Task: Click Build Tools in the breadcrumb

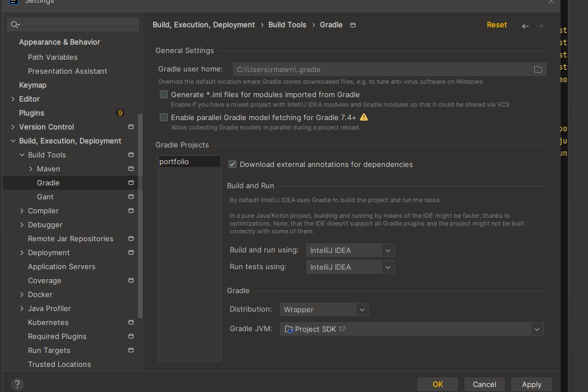Action: tap(287, 25)
